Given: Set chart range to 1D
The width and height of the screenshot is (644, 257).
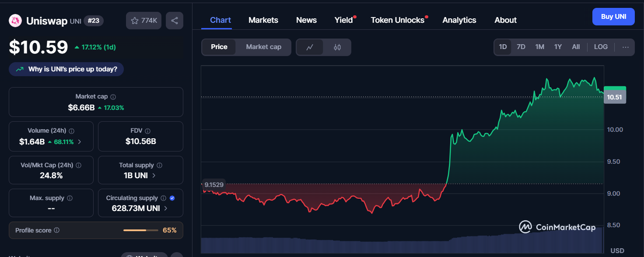Looking at the screenshot, I should coord(503,47).
